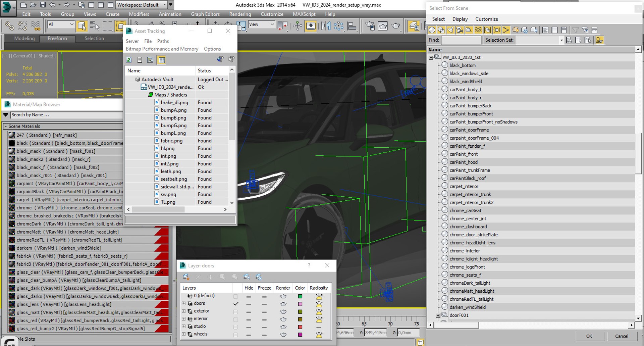Click Freeze/Unfreeze All Layers icon

(x=259, y=277)
